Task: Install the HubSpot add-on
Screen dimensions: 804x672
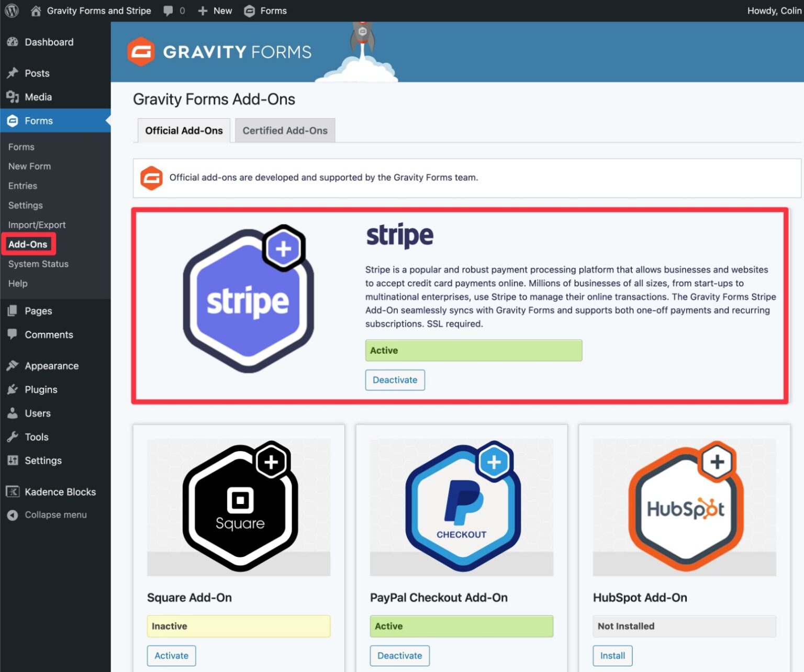Action: 612,655
